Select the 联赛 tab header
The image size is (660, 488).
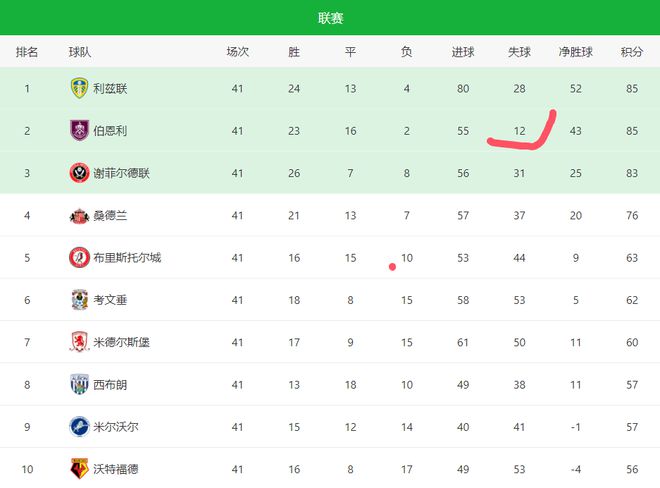tap(330, 18)
